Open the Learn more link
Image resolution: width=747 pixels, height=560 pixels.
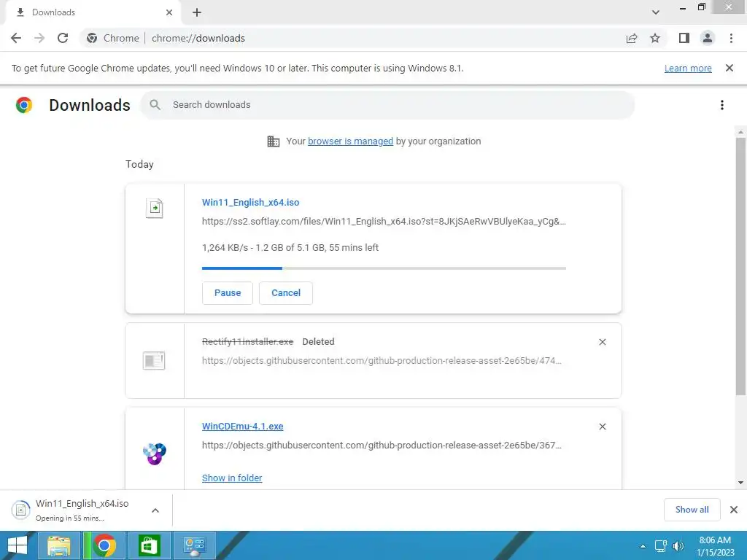(x=688, y=68)
